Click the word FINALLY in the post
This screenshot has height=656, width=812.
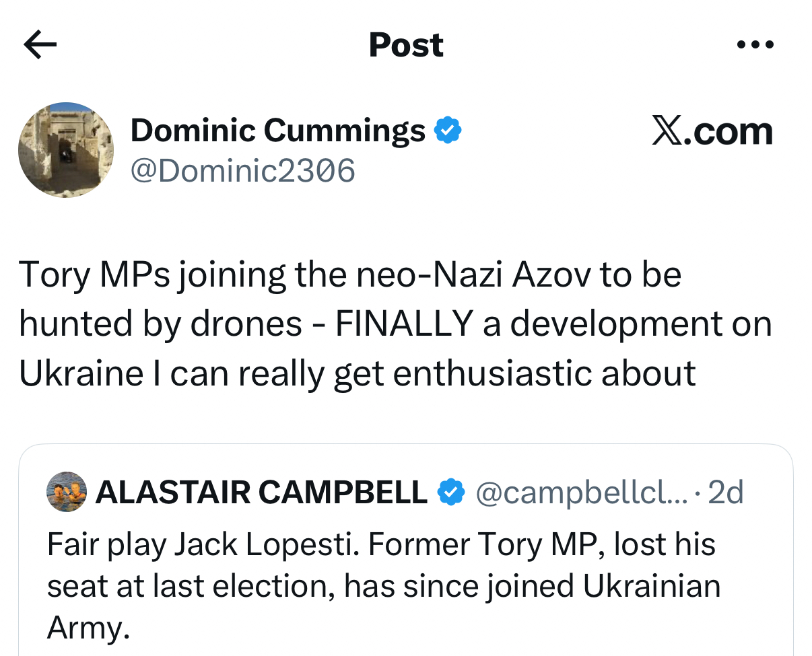pyautogui.click(x=403, y=324)
